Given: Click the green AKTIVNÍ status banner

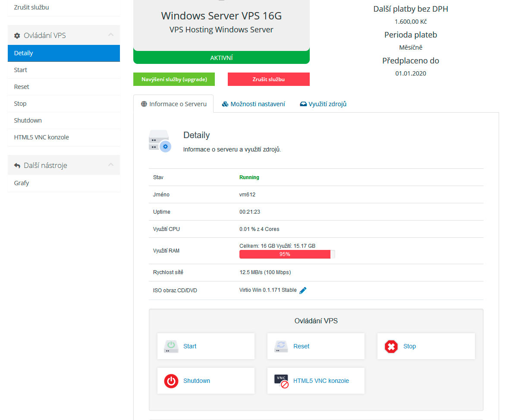Looking at the screenshot, I should pos(221,57).
